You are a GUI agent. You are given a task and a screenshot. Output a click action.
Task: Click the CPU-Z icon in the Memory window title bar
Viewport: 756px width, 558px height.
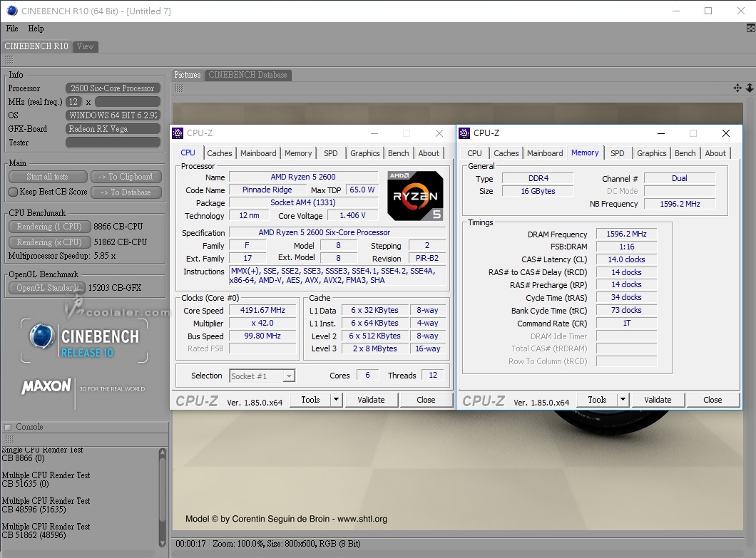[465, 133]
